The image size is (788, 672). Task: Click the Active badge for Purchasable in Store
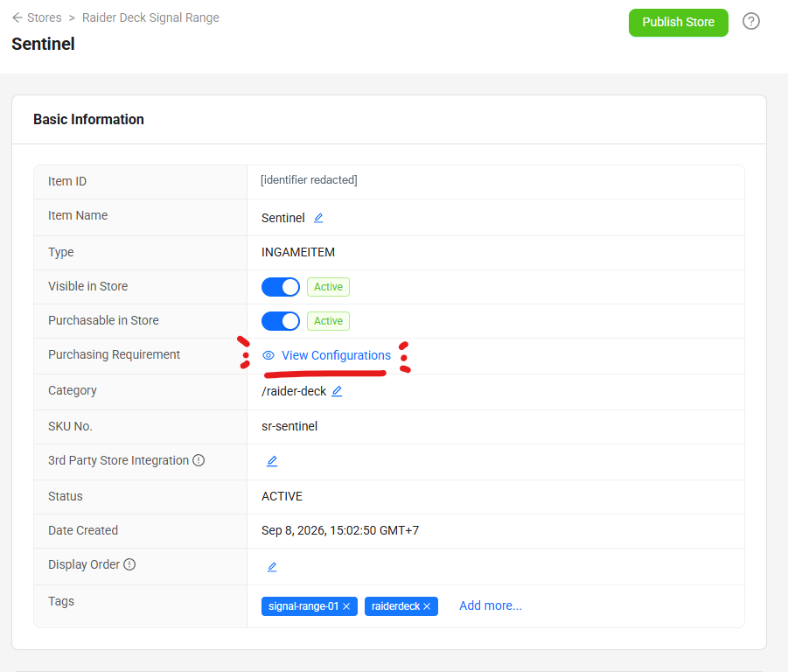tap(328, 321)
